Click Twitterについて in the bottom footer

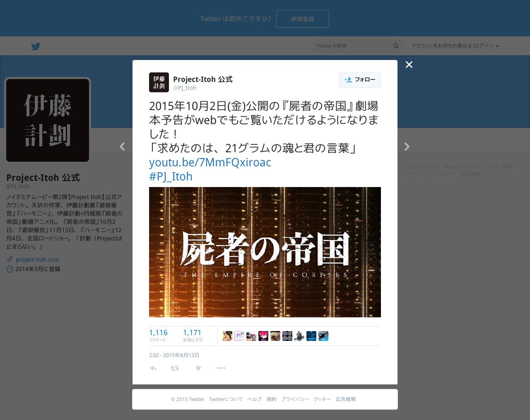(226, 399)
